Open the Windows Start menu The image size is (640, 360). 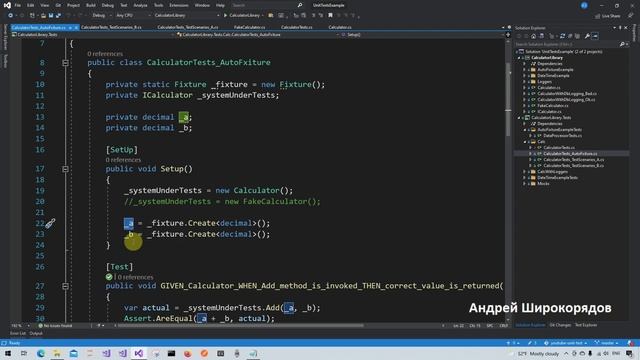(7, 353)
